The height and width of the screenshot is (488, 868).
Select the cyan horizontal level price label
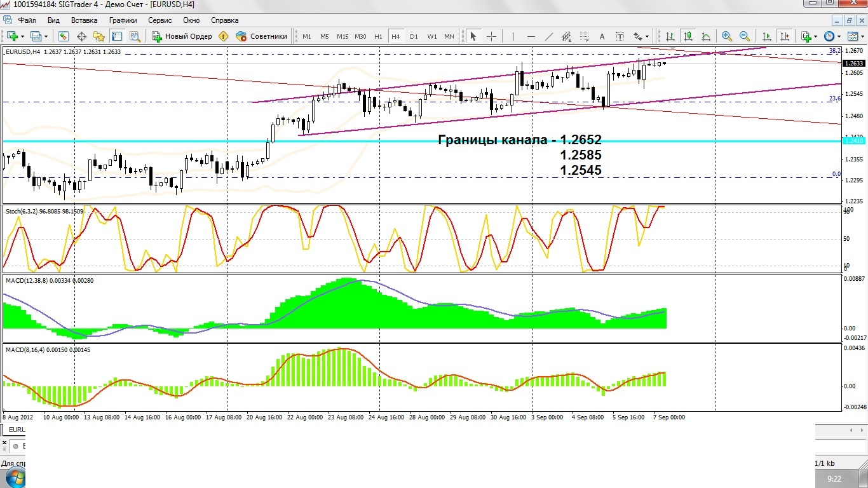point(853,140)
